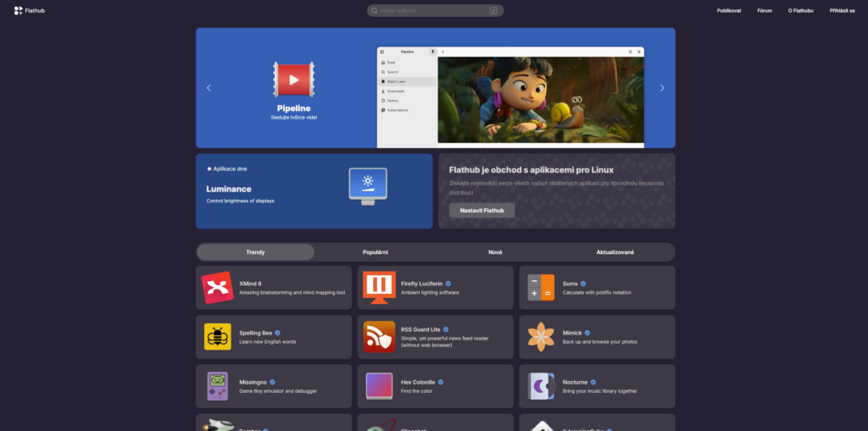Click the Hledat aplikace search field
The height and width of the screenshot is (431, 868).
click(435, 10)
